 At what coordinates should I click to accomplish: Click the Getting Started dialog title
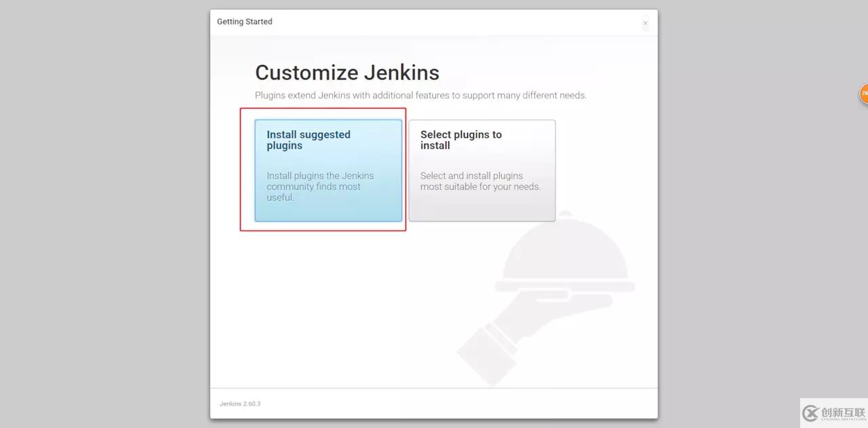[x=245, y=22]
